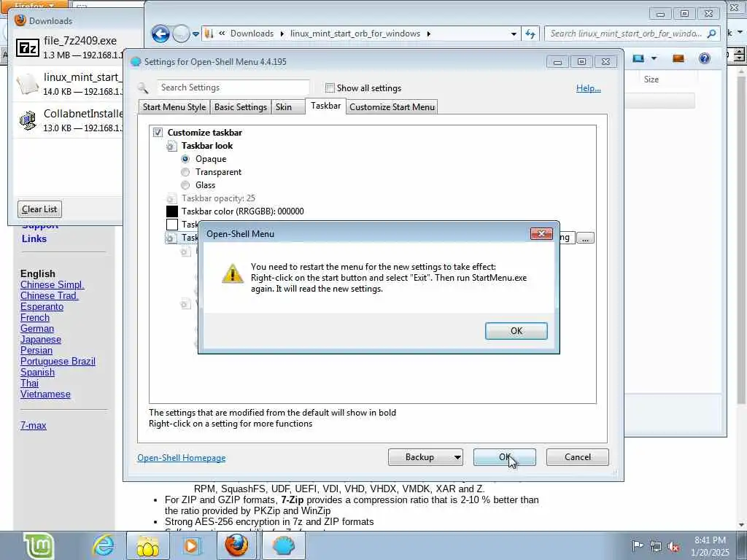Toggle Explorer preview pane icon
The height and width of the screenshot is (560, 747).
(678, 58)
